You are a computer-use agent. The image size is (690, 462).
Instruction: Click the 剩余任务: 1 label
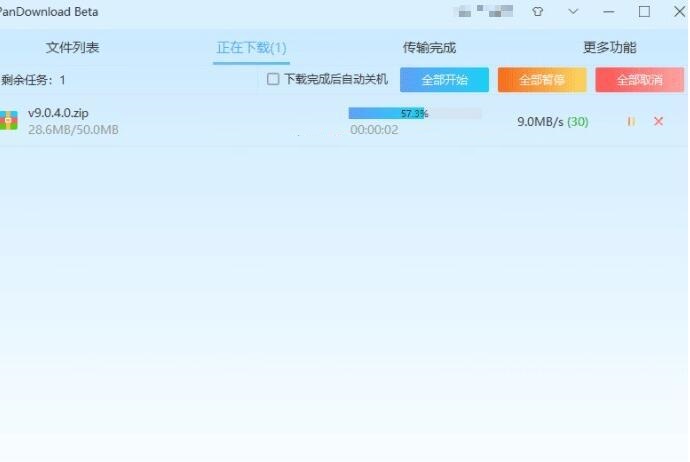[x=33, y=80]
